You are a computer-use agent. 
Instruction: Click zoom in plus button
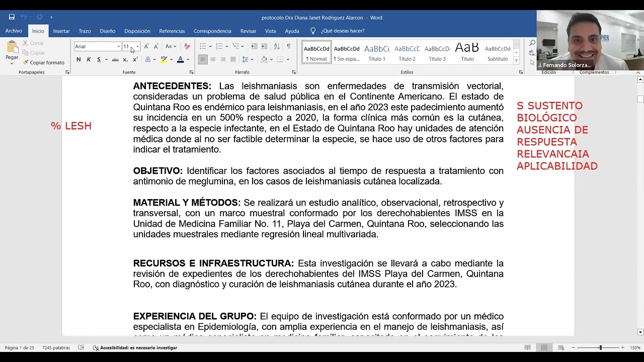pos(622,347)
